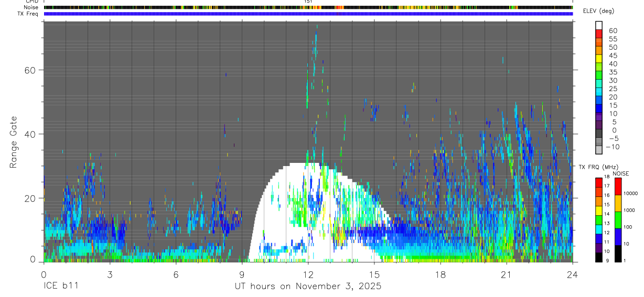Click the '35' label on ELEV colorbar
This screenshot has height=297, width=644.
[613, 72]
